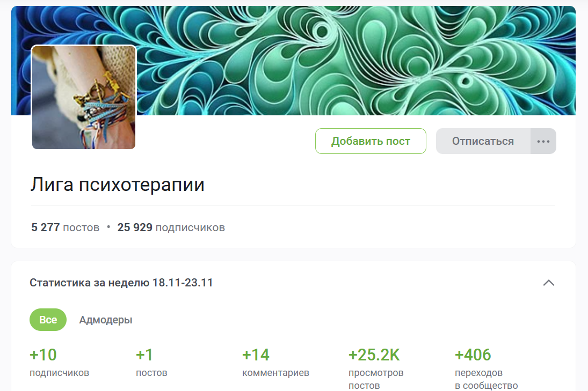Click the +10 подписчиков statistic
The width and height of the screenshot is (588, 391).
(x=59, y=363)
